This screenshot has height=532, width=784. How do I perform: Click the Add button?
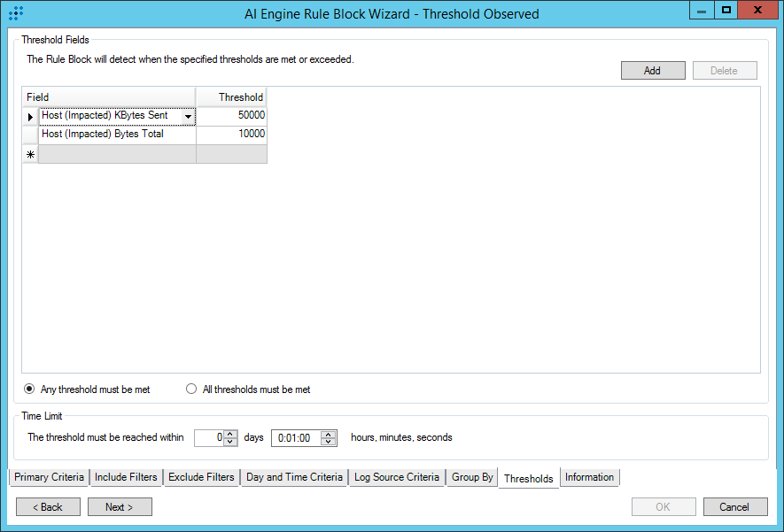click(652, 71)
